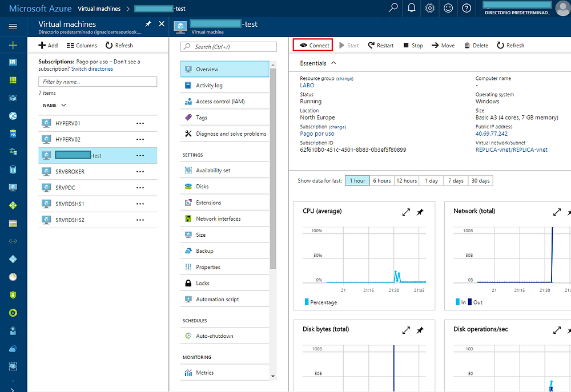Viewport: 571px width, 392px height.
Task: Click Stop in the VM toolbar
Action: [x=413, y=46]
